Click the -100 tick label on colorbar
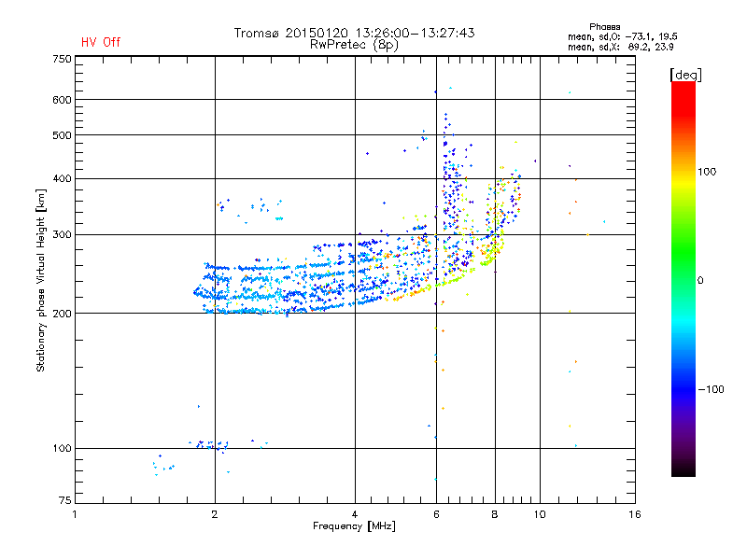 [712, 388]
